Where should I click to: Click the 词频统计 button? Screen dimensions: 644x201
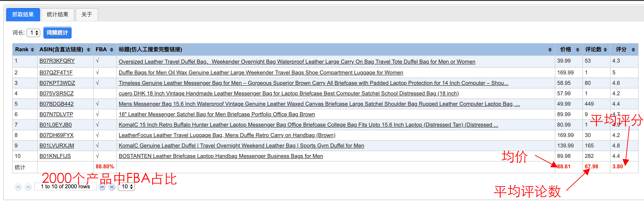57,33
